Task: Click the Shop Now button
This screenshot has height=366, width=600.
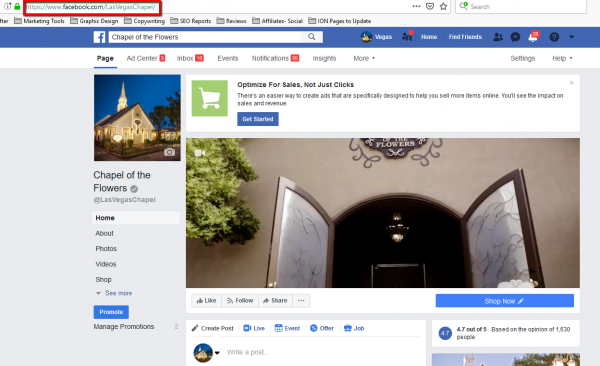Action: (x=504, y=301)
